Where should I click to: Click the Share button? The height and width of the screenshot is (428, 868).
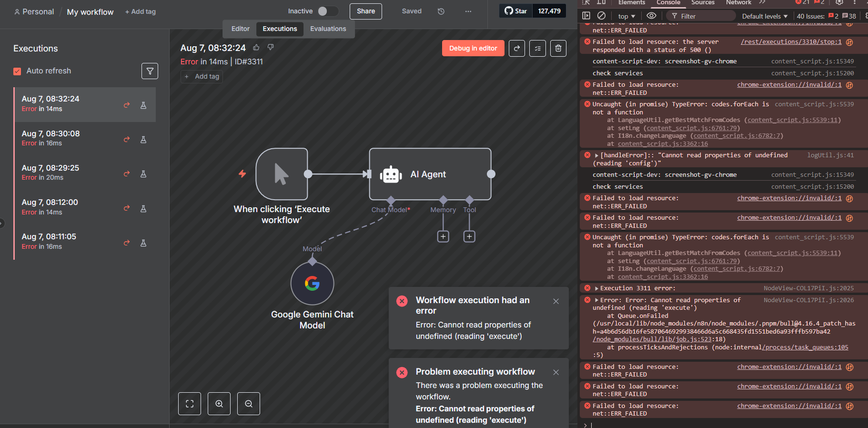365,11
